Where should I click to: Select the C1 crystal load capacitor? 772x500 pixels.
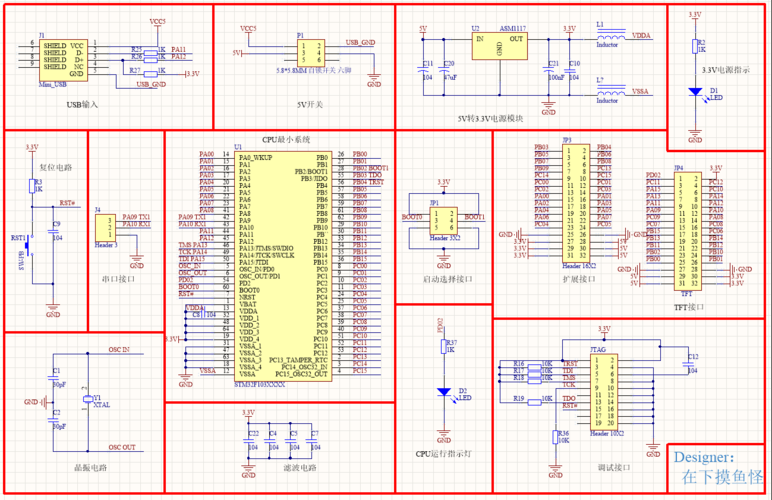[53, 378]
